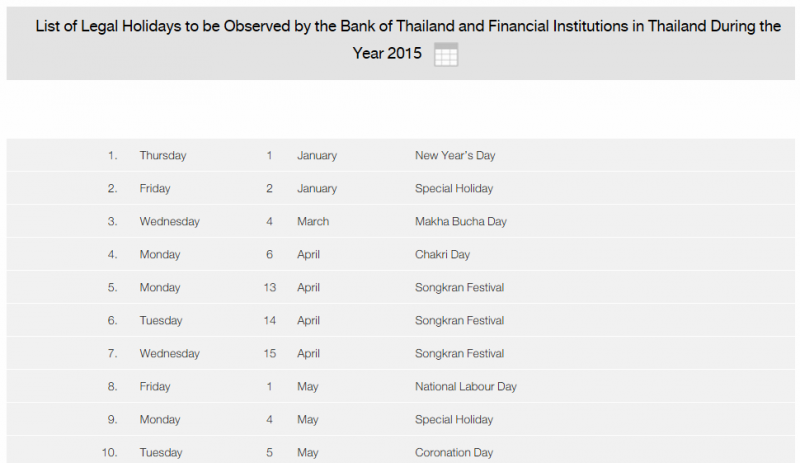Select Tuesday in row number 6
This screenshot has width=800, height=463.
[x=161, y=320]
